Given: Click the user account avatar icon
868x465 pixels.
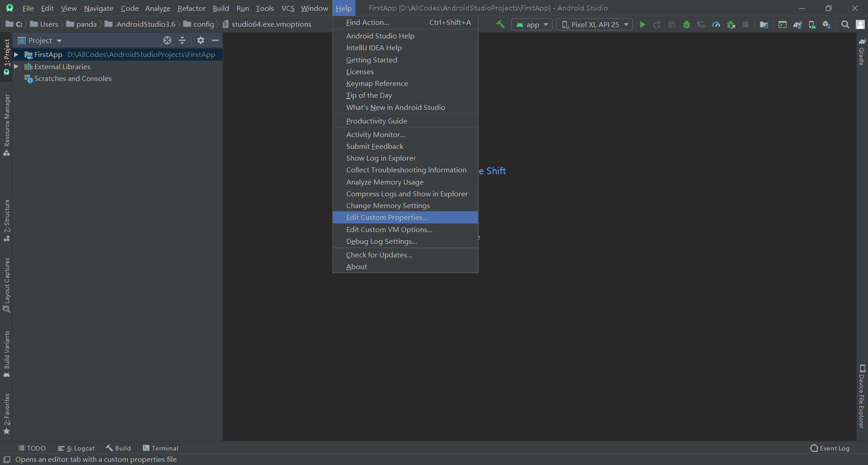Looking at the screenshot, I should (x=860, y=24).
